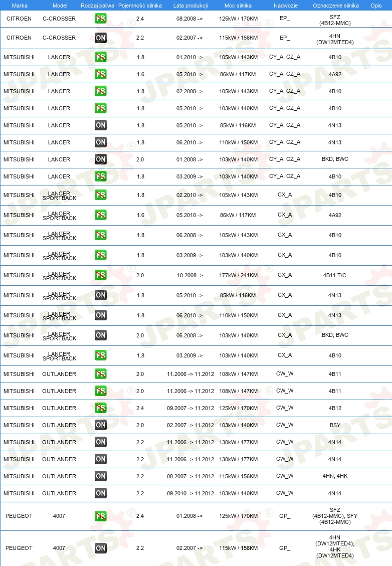This screenshot has height=566, width=392.
Task: Select petrol icon in Lancer Sportback 241KM row
Action: pos(100,275)
